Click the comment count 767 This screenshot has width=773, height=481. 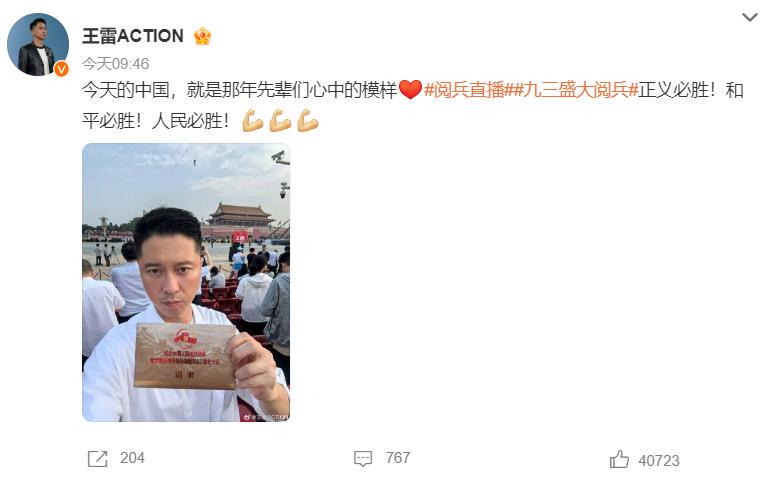[398, 458]
